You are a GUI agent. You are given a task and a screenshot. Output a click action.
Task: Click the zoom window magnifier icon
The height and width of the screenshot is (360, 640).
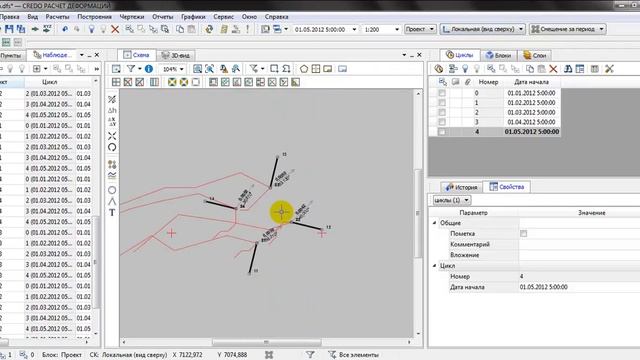[198, 69]
